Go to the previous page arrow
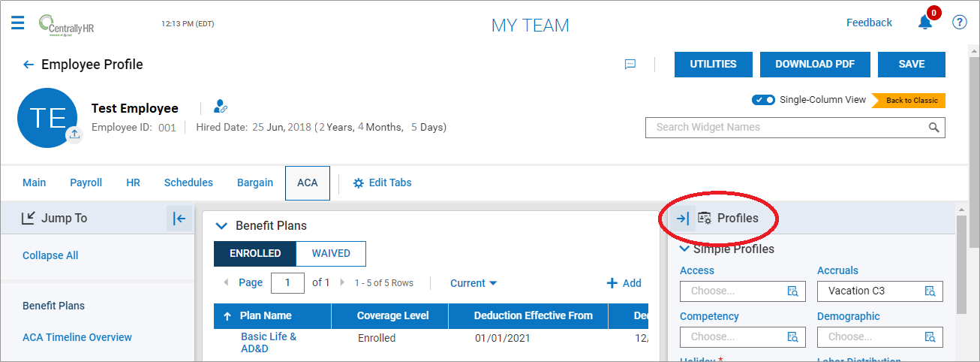 pyautogui.click(x=226, y=283)
